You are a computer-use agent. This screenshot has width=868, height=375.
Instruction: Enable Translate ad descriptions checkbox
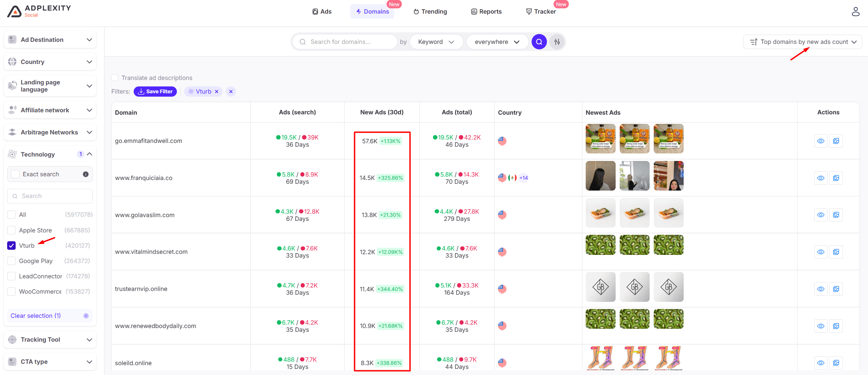[115, 78]
